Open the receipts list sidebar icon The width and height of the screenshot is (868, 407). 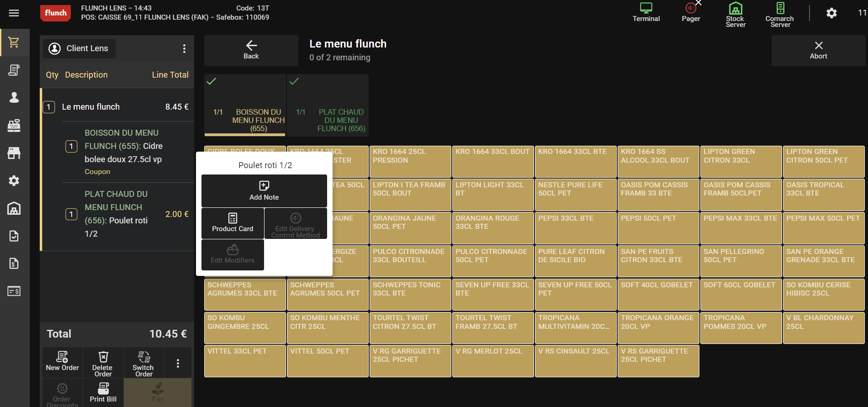pos(14,70)
